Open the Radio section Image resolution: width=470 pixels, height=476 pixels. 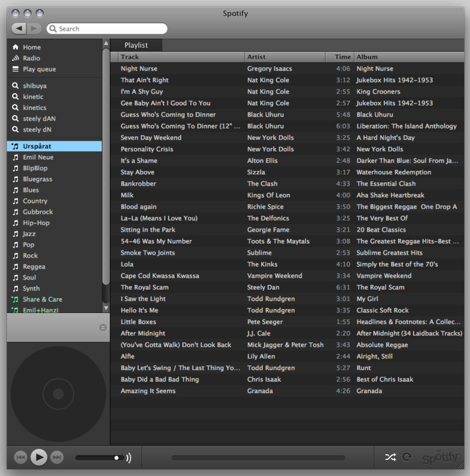point(31,58)
